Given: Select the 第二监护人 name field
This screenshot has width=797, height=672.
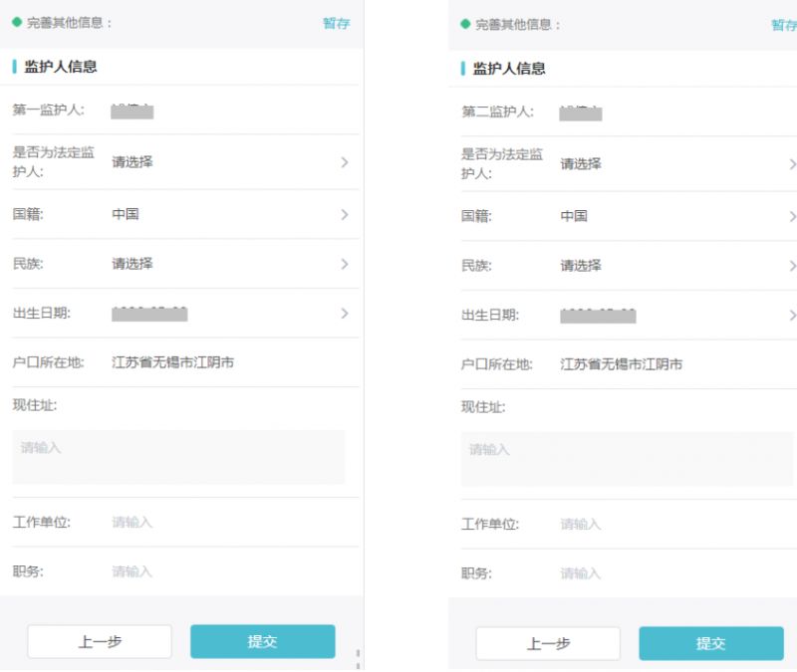Looking at the screenshot, I should pyautogui.click(x=581, y=113).
